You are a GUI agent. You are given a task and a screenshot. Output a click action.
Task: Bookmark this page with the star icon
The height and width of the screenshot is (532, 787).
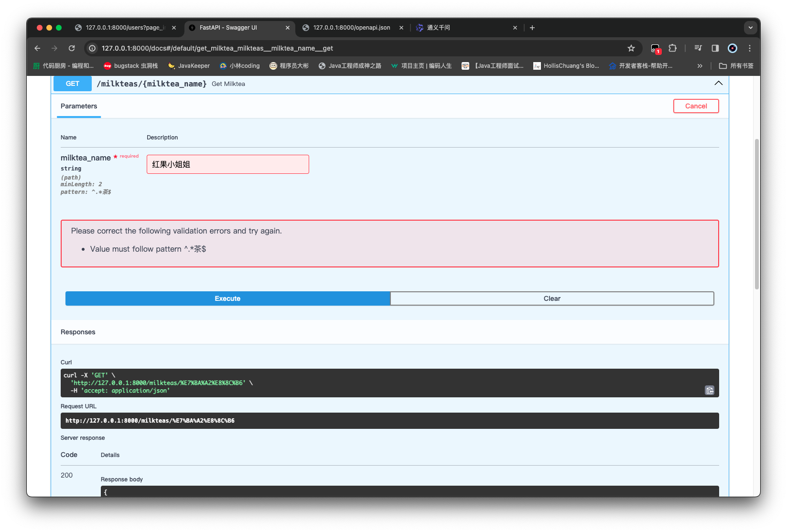[631, 48]
